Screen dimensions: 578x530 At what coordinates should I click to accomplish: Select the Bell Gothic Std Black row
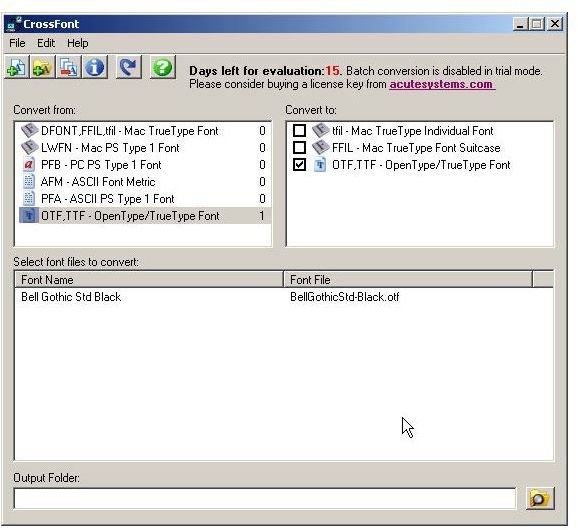[284, 297]
